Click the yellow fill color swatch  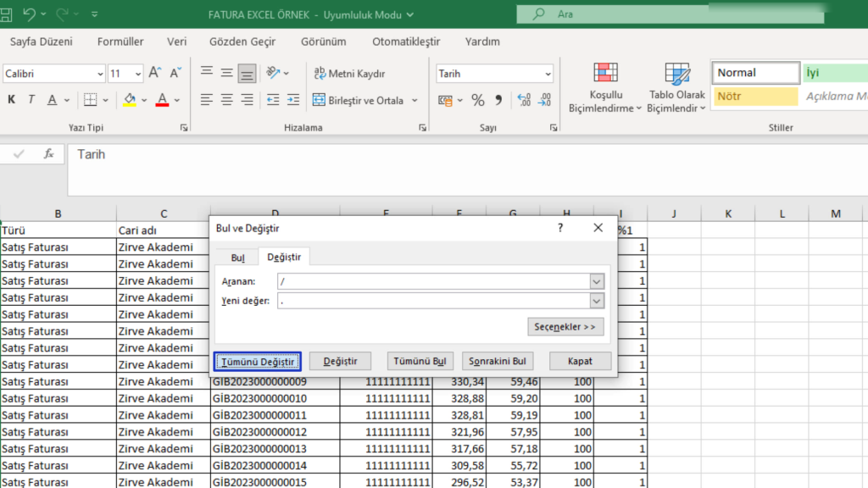pyautogui.click(x=129, y=100)
